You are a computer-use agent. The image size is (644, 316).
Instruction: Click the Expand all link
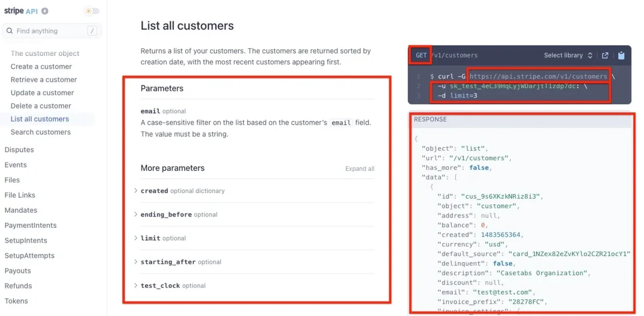tap(360, 168)
